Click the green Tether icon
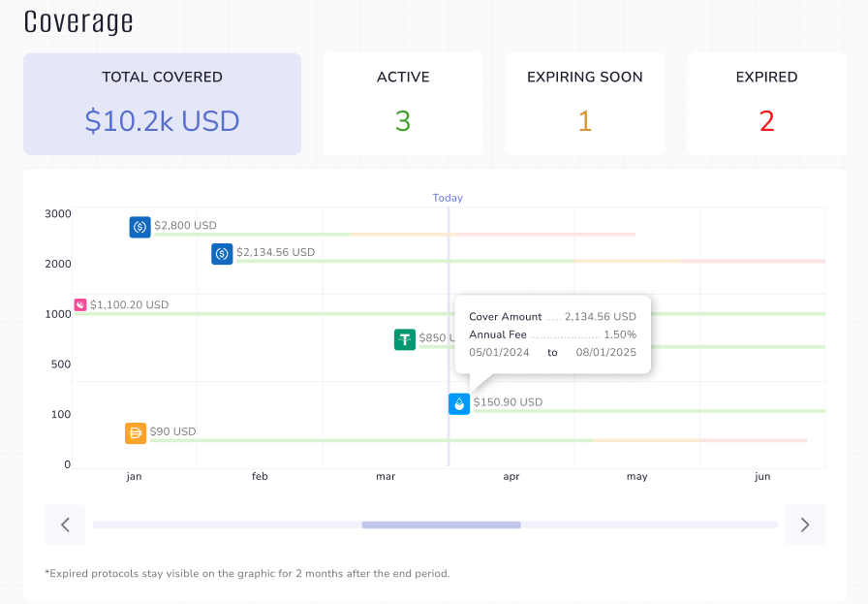868x604 pixels. 405,339
